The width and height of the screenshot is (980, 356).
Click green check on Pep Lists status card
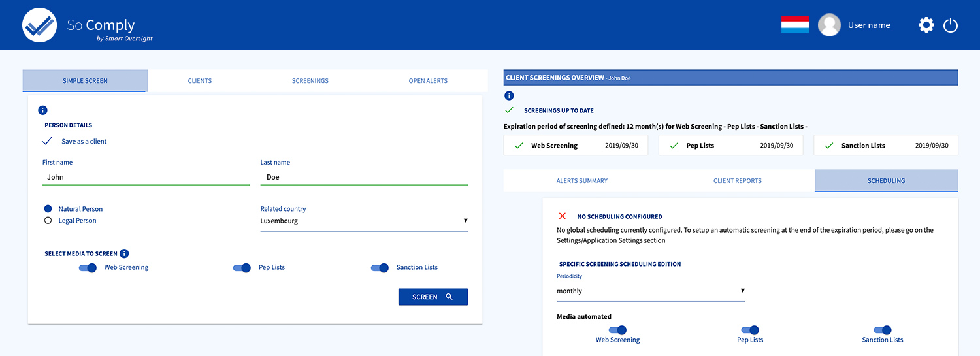674,146
